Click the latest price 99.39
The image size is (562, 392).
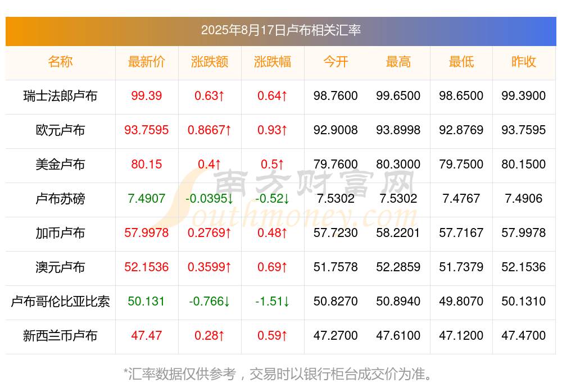tap(147, 95)
